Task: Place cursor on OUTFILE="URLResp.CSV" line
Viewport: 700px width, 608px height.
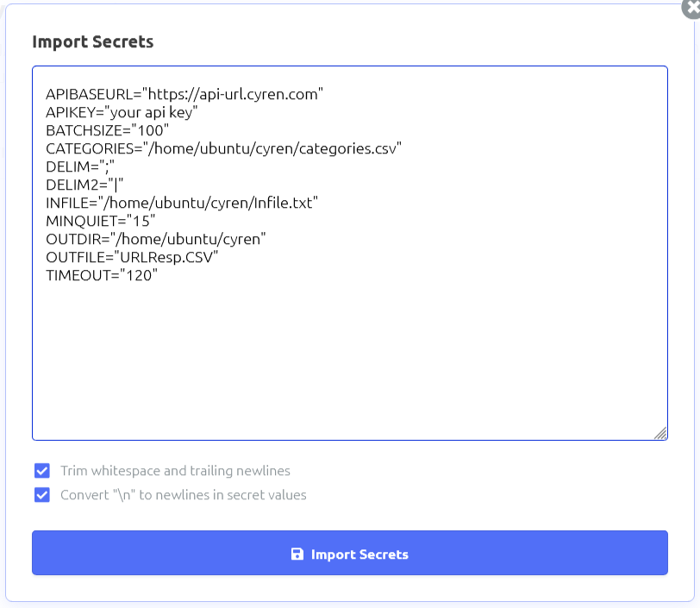Action: point(132,257)
